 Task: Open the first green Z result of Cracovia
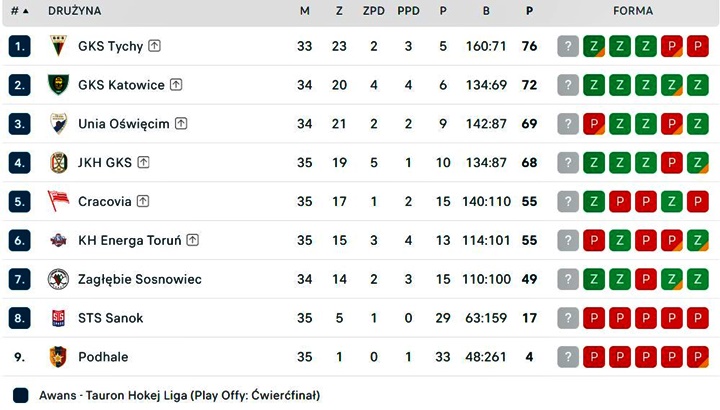point(594,201)
